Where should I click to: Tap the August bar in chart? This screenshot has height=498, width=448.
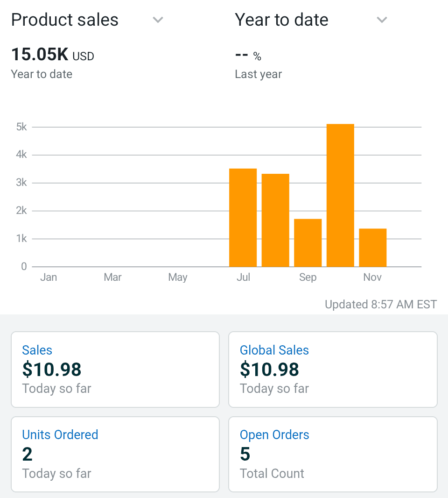pos(275,220)
